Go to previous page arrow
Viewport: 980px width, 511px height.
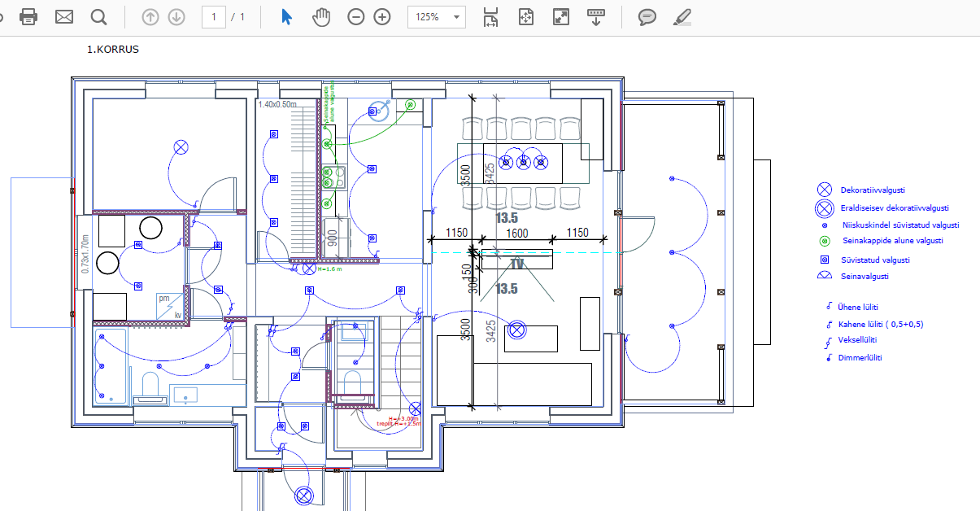click(x=150, y=17)
